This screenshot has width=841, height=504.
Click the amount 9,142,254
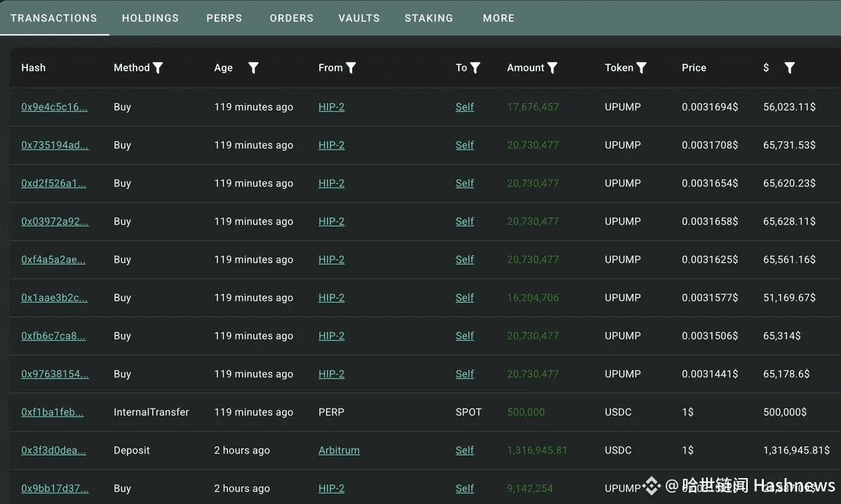pyautogui.click(x=530, y=488)
